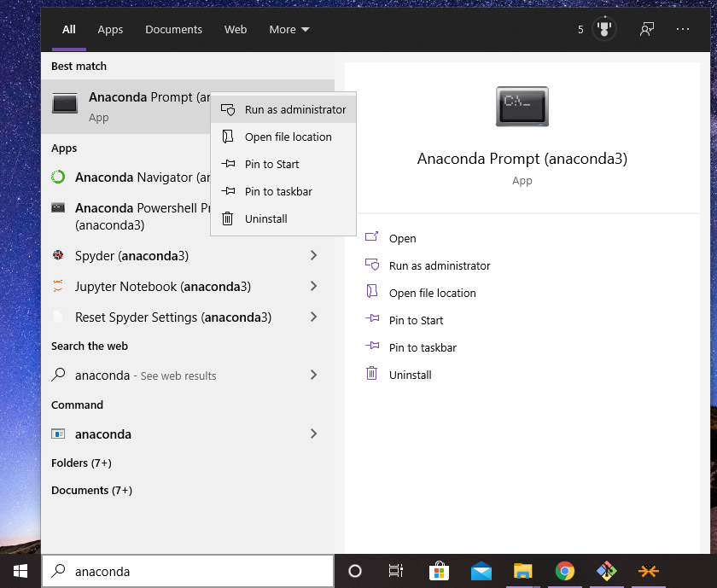Open Documents (7+) results

click(x=91, y=490)
